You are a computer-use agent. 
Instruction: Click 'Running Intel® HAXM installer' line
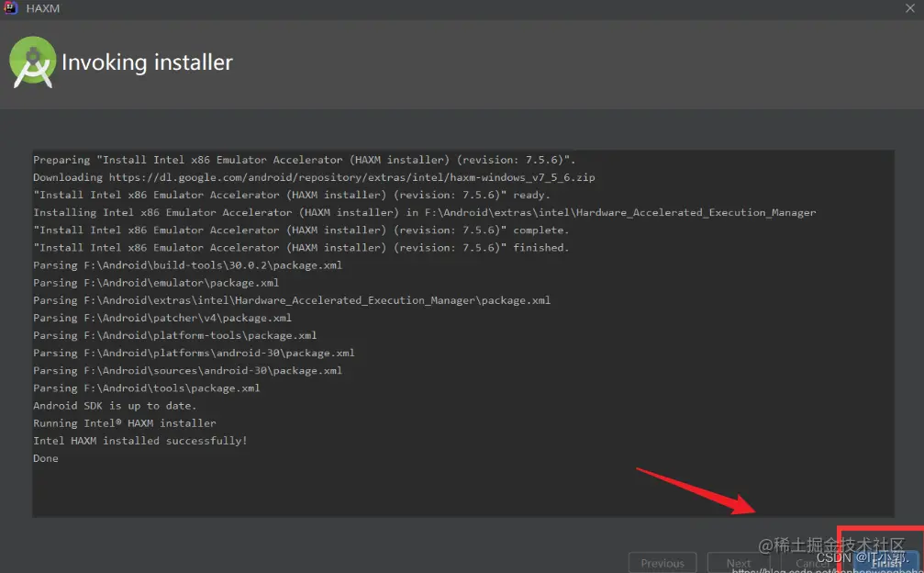[125, 423]
